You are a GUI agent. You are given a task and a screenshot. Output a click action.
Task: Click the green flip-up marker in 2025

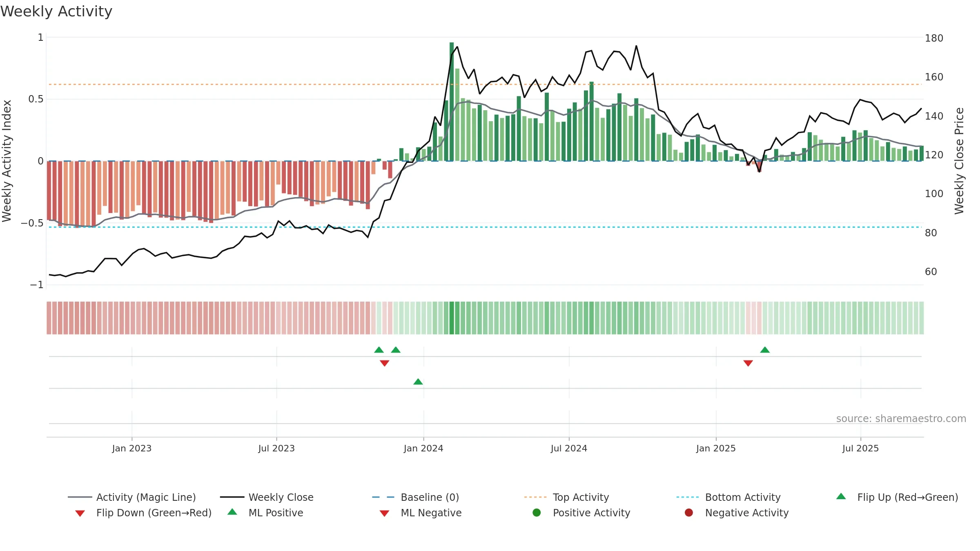click(x=765, y=350)
